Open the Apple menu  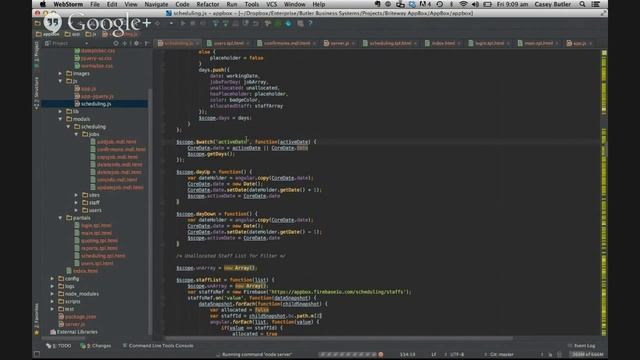tap(43, 4)
